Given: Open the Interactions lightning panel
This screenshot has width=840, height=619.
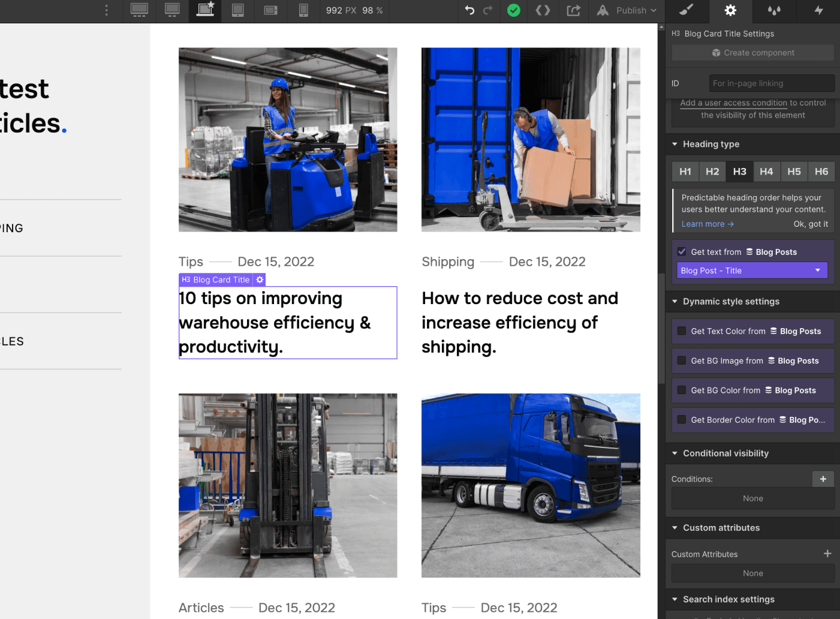Looking at the screenshot, I should (x=818, y=10).
